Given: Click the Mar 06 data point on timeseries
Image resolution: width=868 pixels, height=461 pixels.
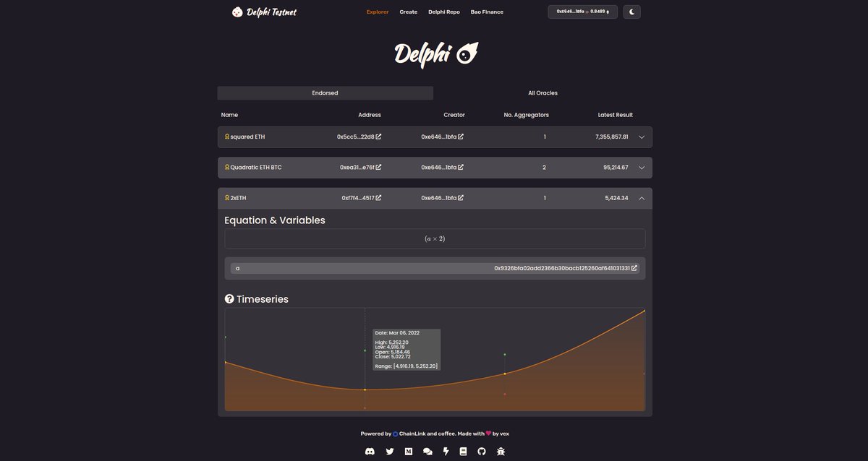Looking at the screenshot, I should 365,389.
